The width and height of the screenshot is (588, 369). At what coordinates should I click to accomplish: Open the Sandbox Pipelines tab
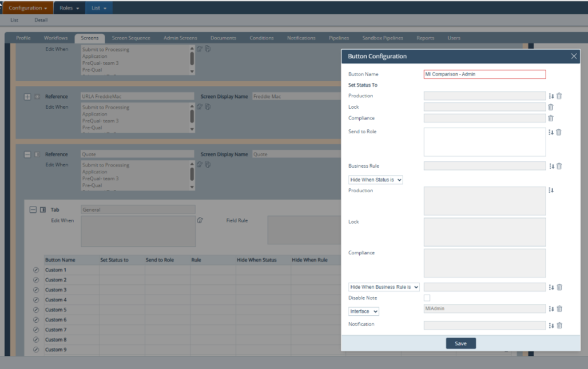pos(383,38)
